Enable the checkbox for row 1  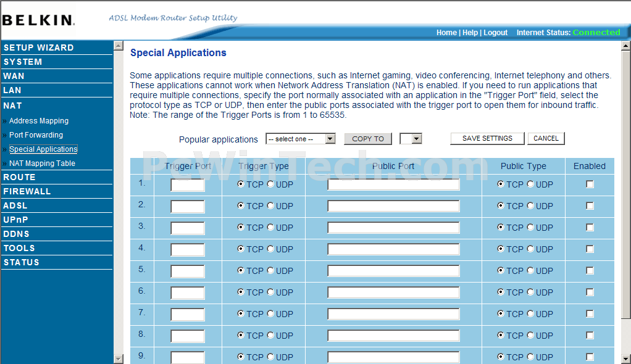click(x=590, y=184)
